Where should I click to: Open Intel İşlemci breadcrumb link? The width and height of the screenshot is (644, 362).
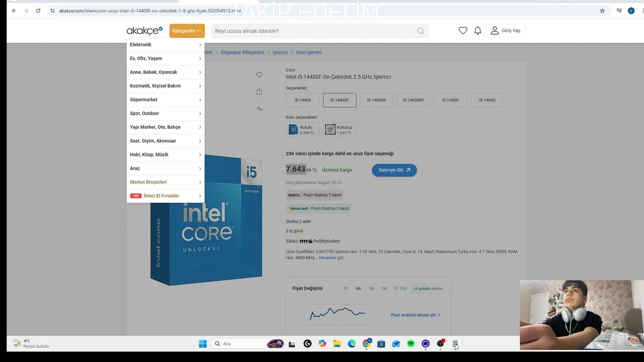[309, 52]
